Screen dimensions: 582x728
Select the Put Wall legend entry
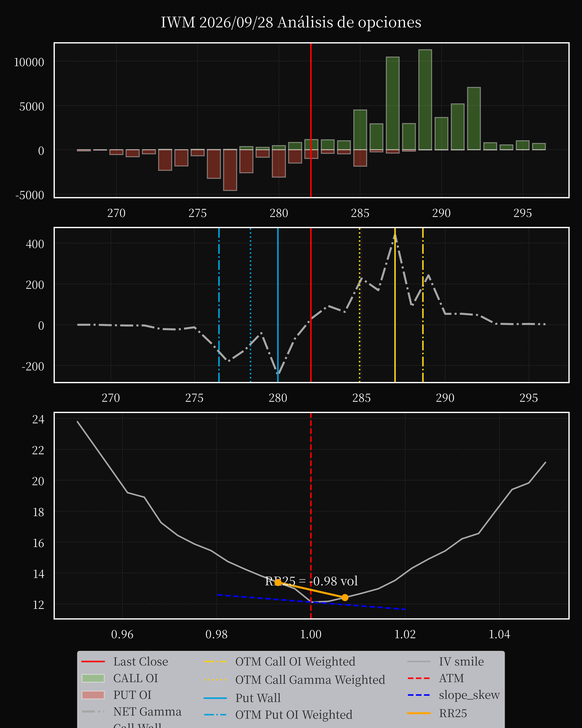(242, 698)
